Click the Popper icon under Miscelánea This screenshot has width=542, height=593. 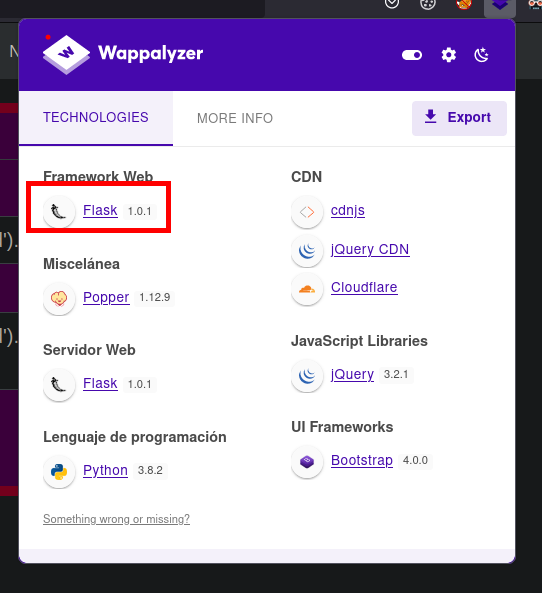pos(59,298)
